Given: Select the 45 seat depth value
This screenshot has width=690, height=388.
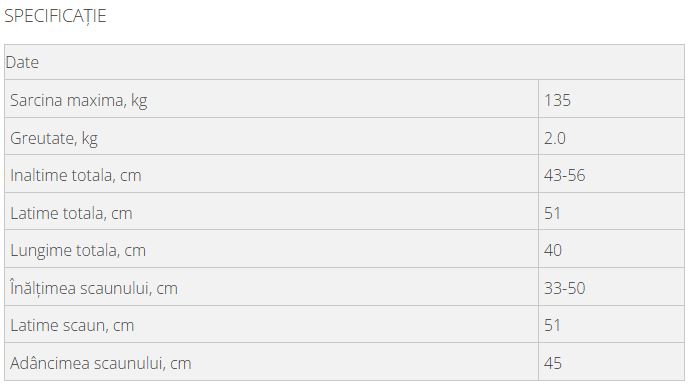Looking at the screenshot, I should point(553,363).
